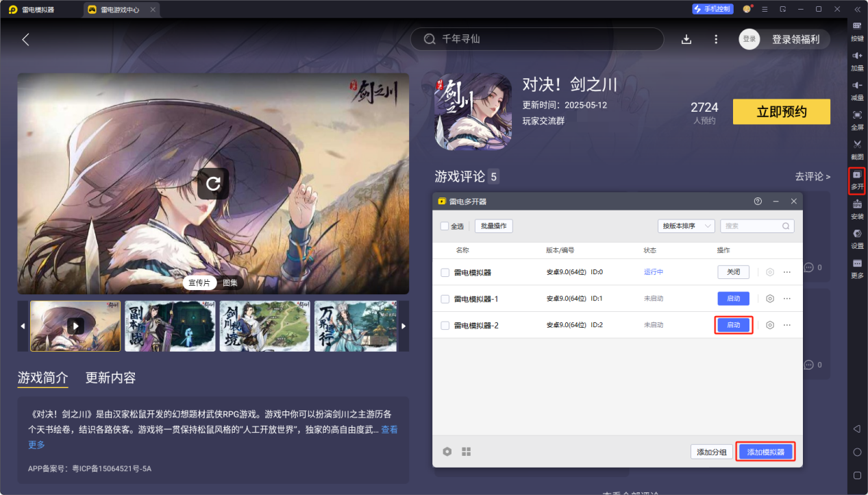Image resolution: width=868 pixels, height=495 pixels.
Task: Switch to grid view icon in 多开器
Action: coord(467,452)
